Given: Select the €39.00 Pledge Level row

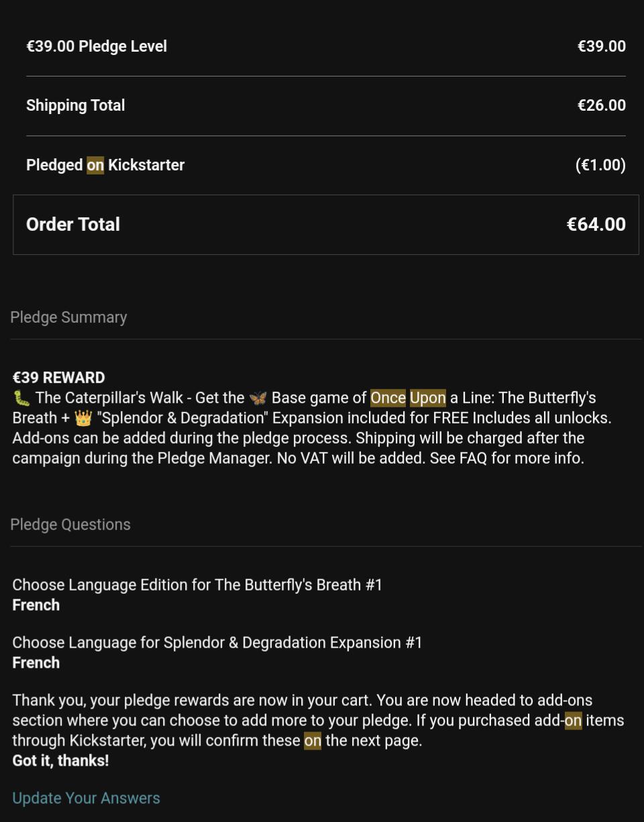Looking at the screenshot, I should click(326, 46).
